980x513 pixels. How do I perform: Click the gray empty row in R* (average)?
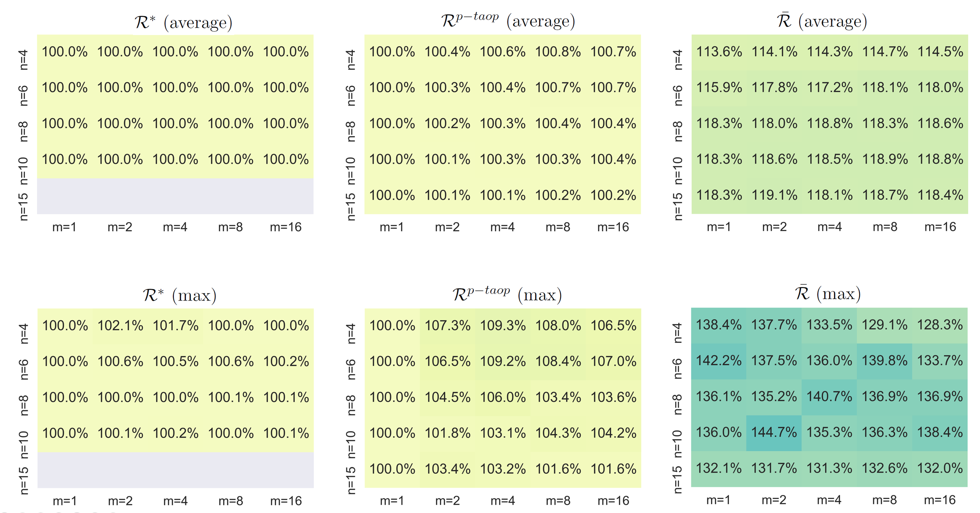(x=175, y=196)
